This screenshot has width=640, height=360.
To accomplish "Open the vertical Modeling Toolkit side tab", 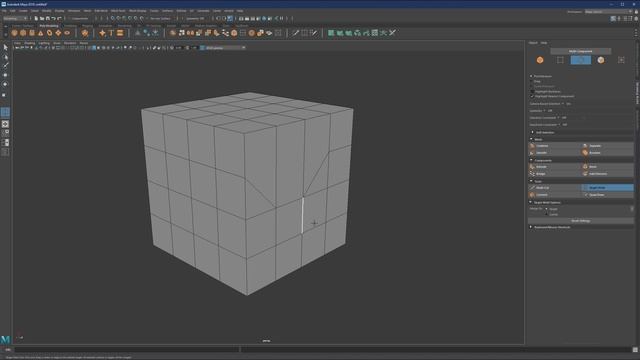I will (x=637, y=93).
